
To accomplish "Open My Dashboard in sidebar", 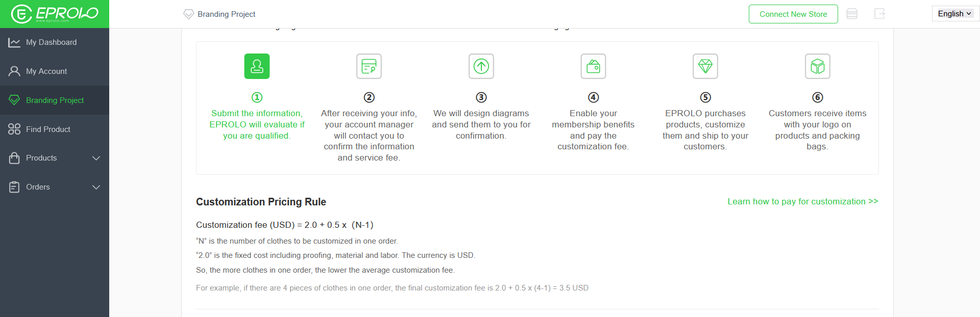I will pyautogui.click(x=55, y=42).
